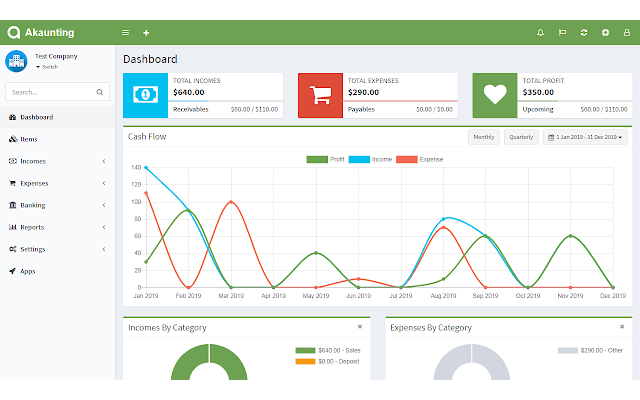Expand the Banking menu chevron
This screenshot has width=640, height=400.
pos(104,205)
